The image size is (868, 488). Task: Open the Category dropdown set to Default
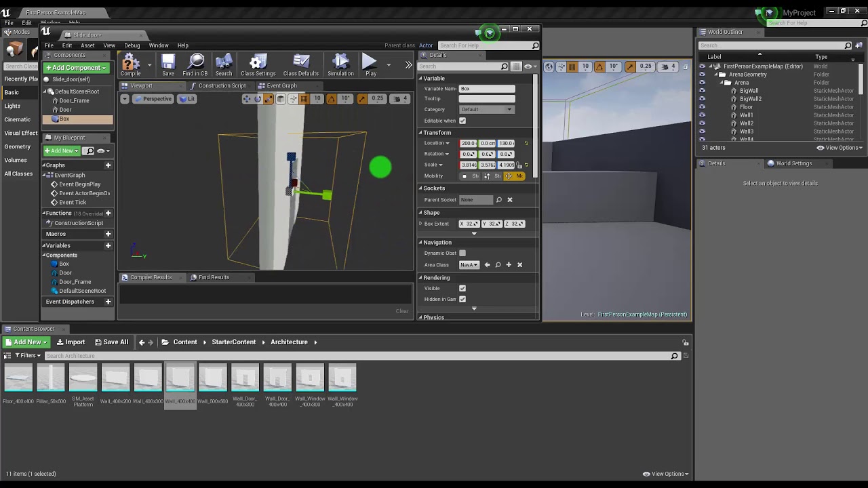486,110
